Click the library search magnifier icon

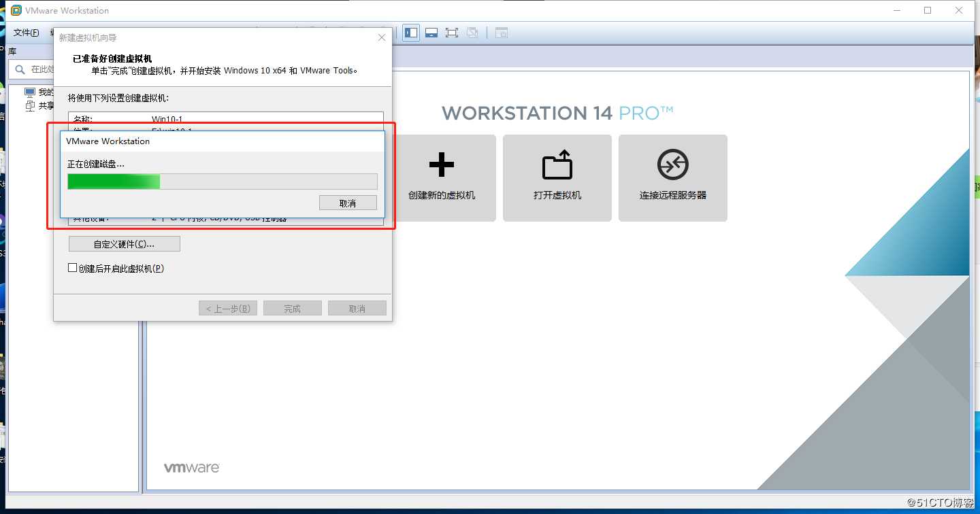[x=20, y=69]
